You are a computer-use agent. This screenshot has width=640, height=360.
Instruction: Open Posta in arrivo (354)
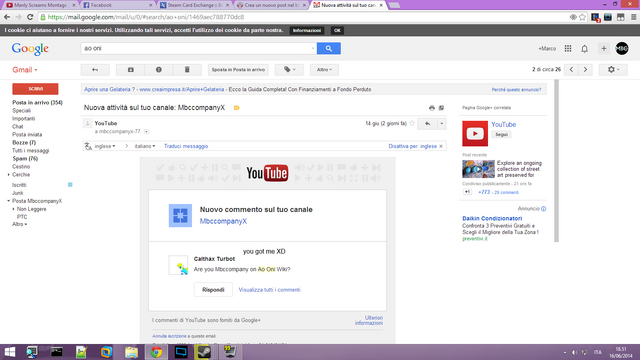[x=37, y=102]
